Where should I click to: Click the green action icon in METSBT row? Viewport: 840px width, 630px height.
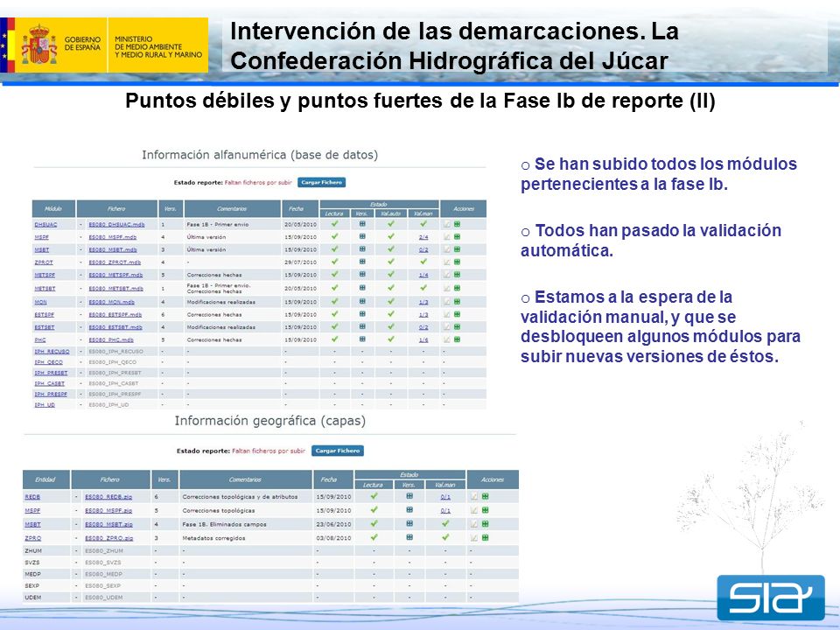point(457,288)
